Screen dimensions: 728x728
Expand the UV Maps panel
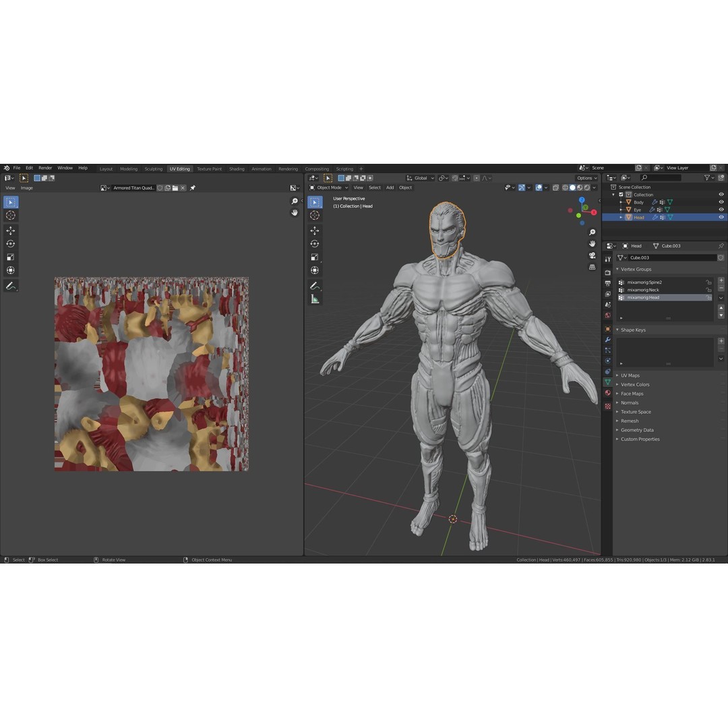tap(617, 375)
